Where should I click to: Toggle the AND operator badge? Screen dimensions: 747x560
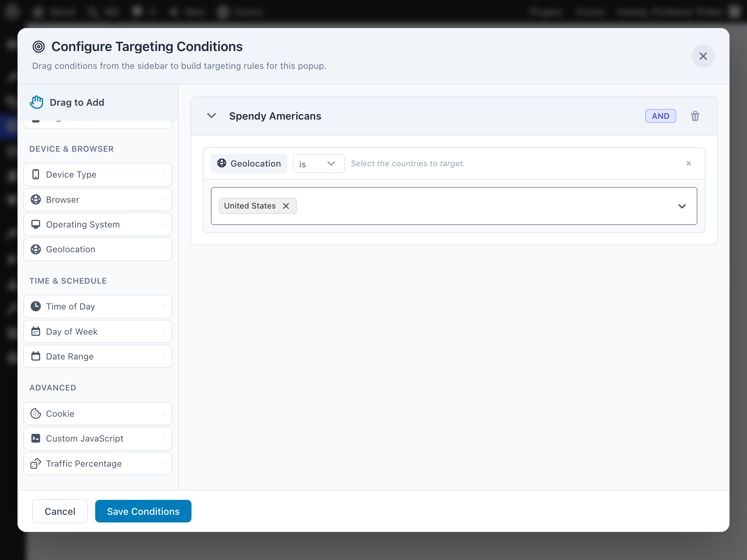click(x=660, y=116)
